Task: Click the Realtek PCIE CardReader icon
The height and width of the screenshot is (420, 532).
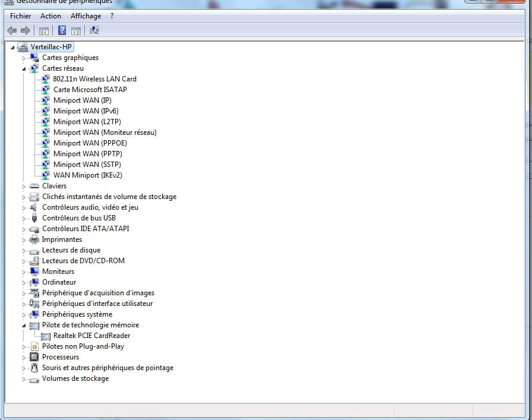Action: [46, 336]
